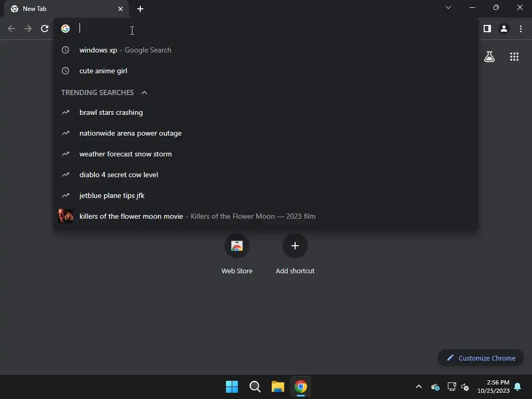Select 'jetblue plane tips jfk' suggestion
Image resolution: width=532 pixels, height=399 pixels.
pyautogui.click(x=265, y=195)
